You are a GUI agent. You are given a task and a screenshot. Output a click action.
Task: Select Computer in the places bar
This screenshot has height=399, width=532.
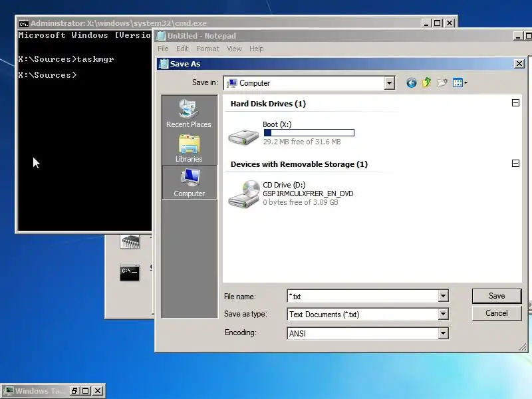[189, 182]
